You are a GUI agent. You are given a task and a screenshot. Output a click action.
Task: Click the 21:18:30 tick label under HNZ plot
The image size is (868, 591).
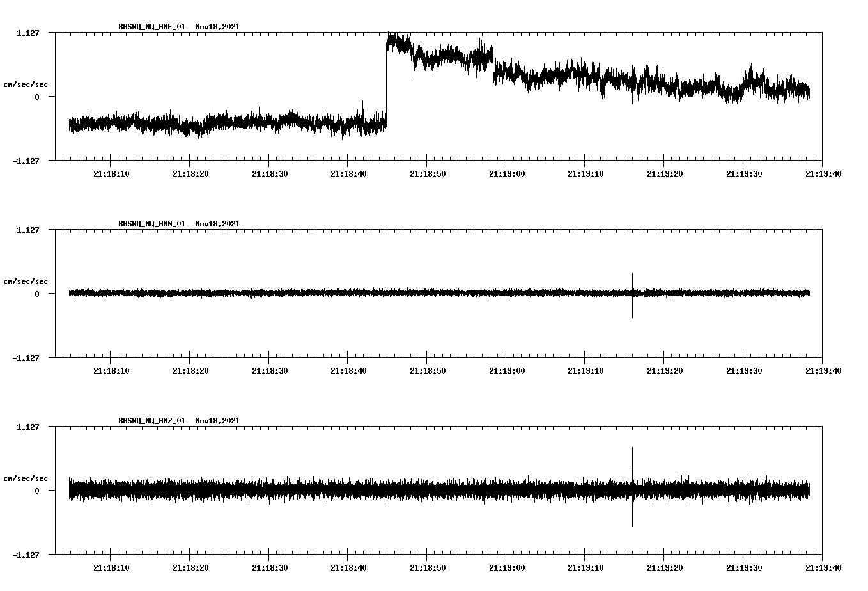tap(270, 567)
